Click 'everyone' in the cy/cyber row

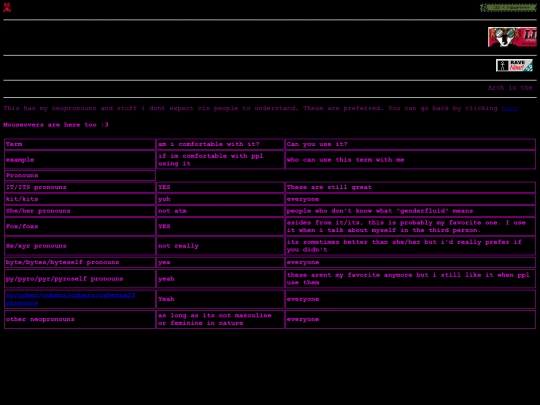411,299
